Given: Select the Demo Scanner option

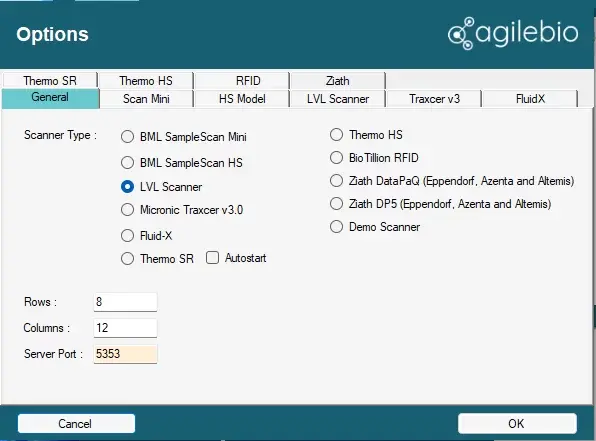Looking at the screenshot, I should click(x=336, y=227).
